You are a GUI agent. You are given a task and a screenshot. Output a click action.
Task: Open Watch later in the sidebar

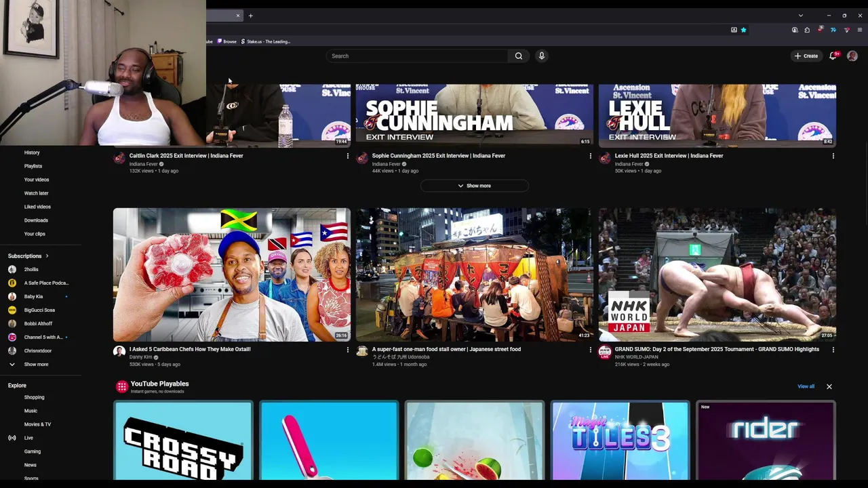pos(37,193)
